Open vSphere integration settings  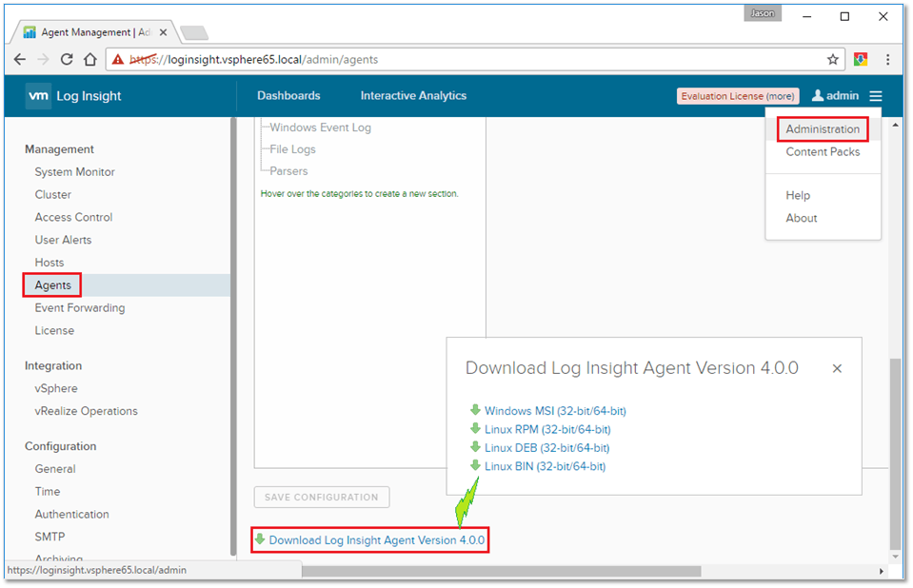tap(56, 388)
